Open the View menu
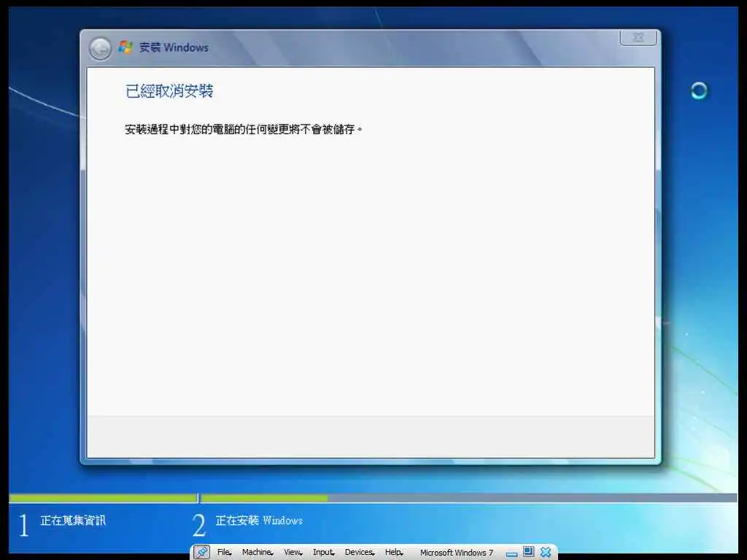The height and width of the screenshot is (560, 747). pos(293,553)
